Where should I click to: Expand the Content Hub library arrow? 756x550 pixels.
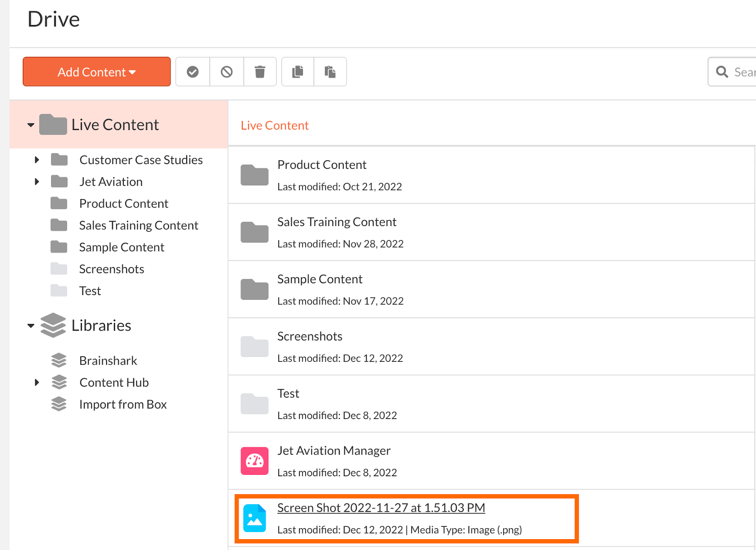click(37, 382)
